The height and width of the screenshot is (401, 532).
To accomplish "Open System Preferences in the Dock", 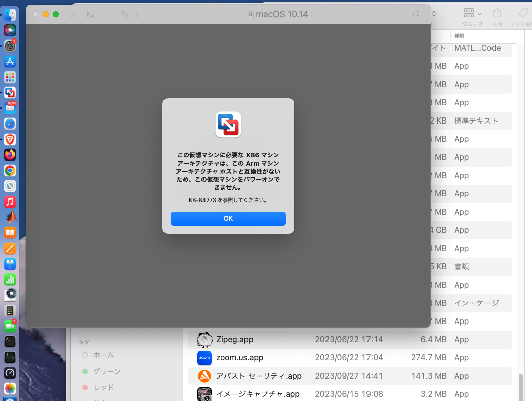I will click(10, 46).
